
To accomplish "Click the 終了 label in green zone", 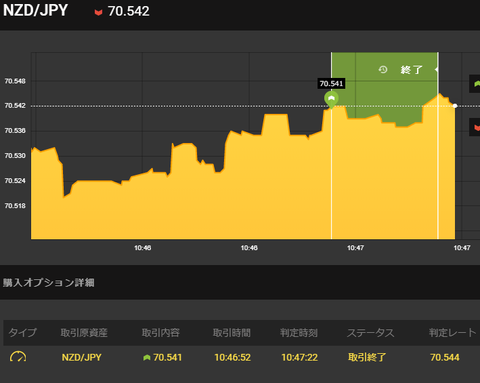I will 412,70.
